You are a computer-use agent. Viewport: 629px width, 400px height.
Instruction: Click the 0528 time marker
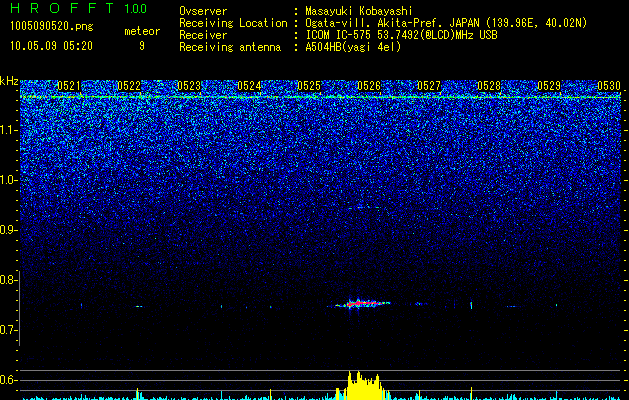[x=489, y=86]
